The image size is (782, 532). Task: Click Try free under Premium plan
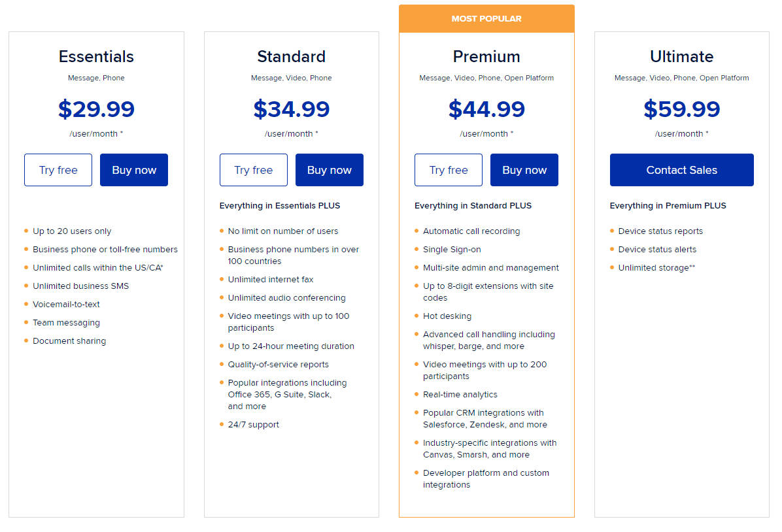(449, 170)
